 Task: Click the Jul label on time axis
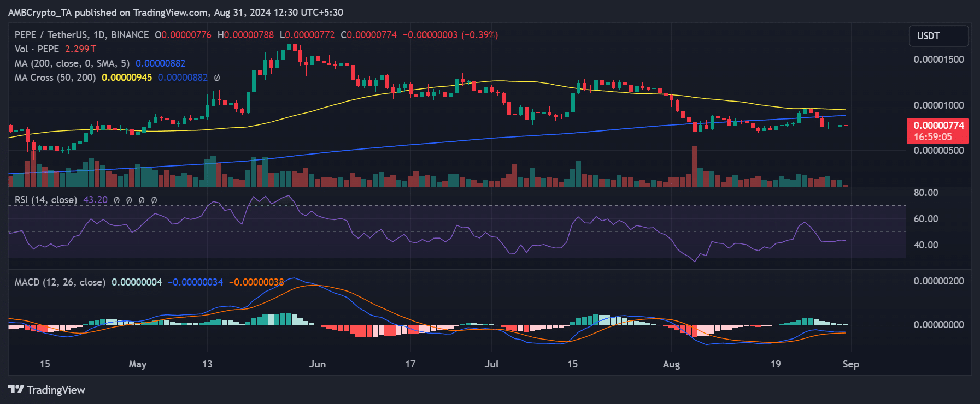click(x=491, y=364)
